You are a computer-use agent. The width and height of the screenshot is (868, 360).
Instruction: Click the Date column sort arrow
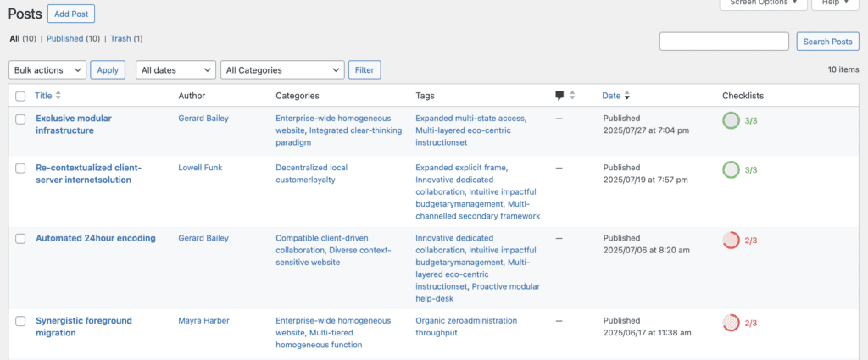coord(626,96)
